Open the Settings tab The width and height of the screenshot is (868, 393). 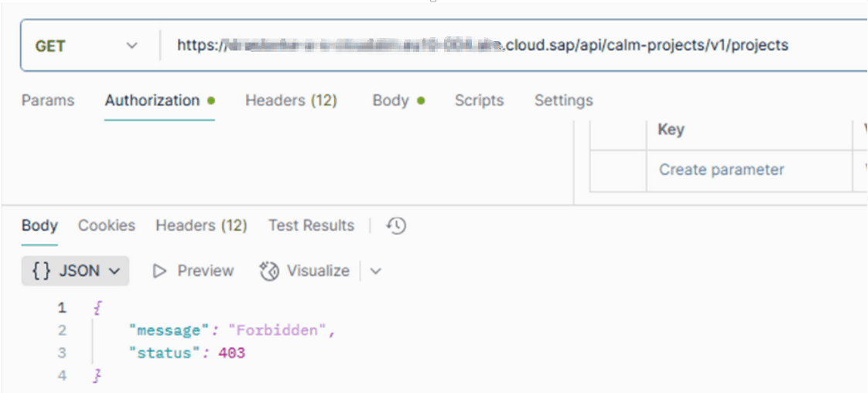[x=563, y=101]
